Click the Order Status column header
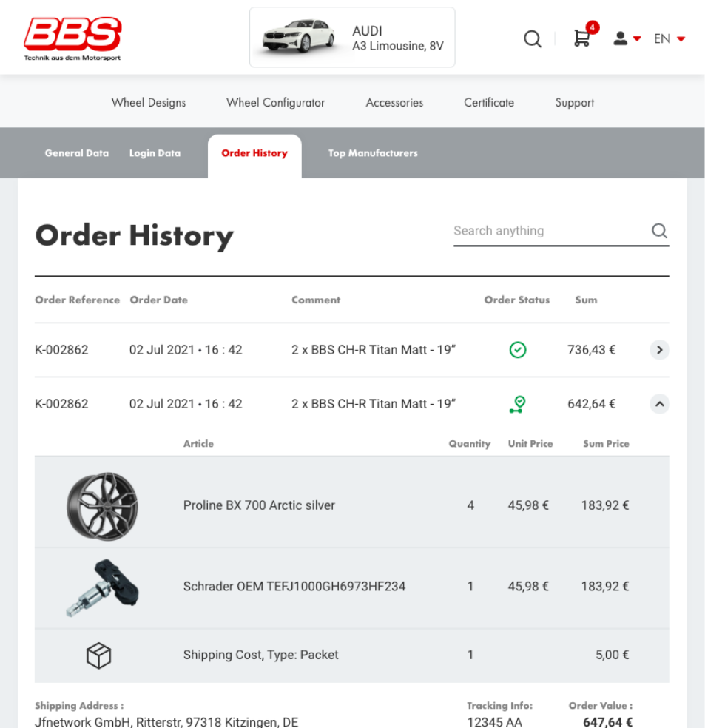This screenshot has width=705, height=728. coord(517,300)
